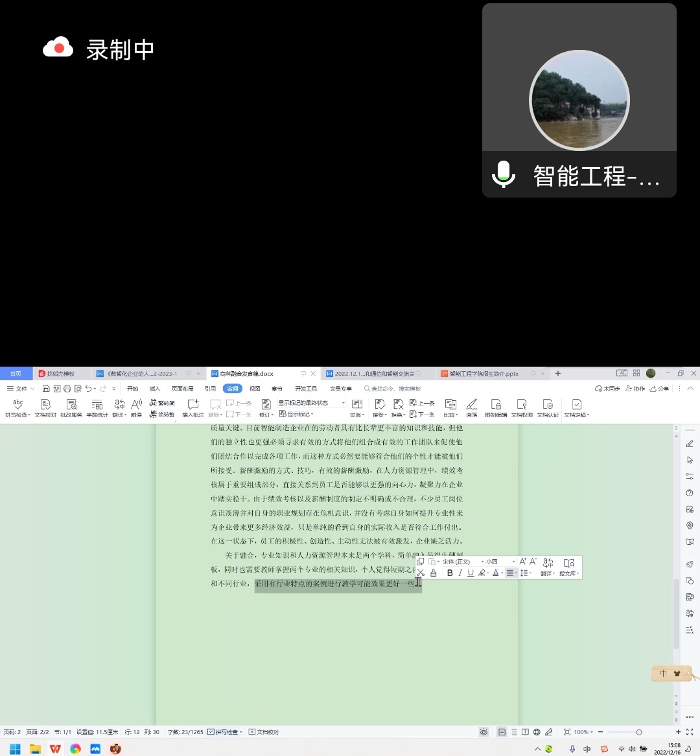700x756 pixels.
Task: Click the 朗读 read aloud icon
Action: pos(136,407)
